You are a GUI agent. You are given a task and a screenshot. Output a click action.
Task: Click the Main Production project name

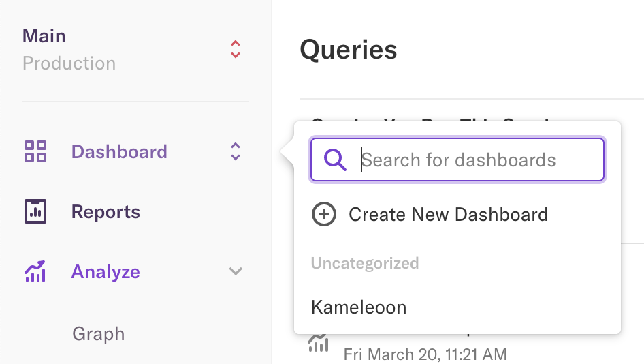pos(68,49)
